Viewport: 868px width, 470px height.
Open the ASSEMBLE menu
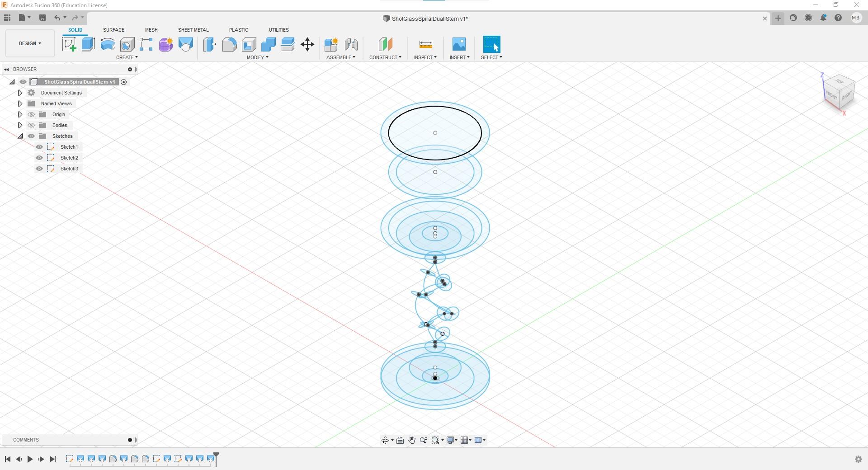tap(341, 57)
